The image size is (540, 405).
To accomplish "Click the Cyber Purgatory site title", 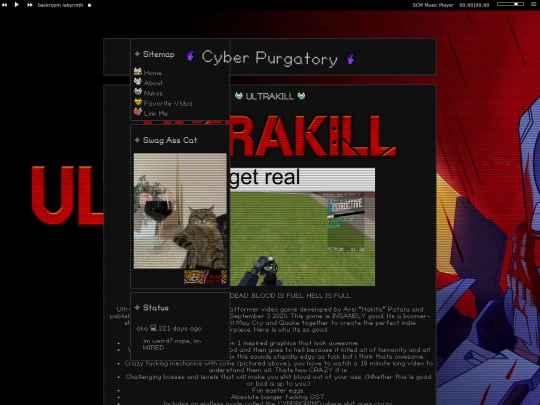I will click(269, 58).
